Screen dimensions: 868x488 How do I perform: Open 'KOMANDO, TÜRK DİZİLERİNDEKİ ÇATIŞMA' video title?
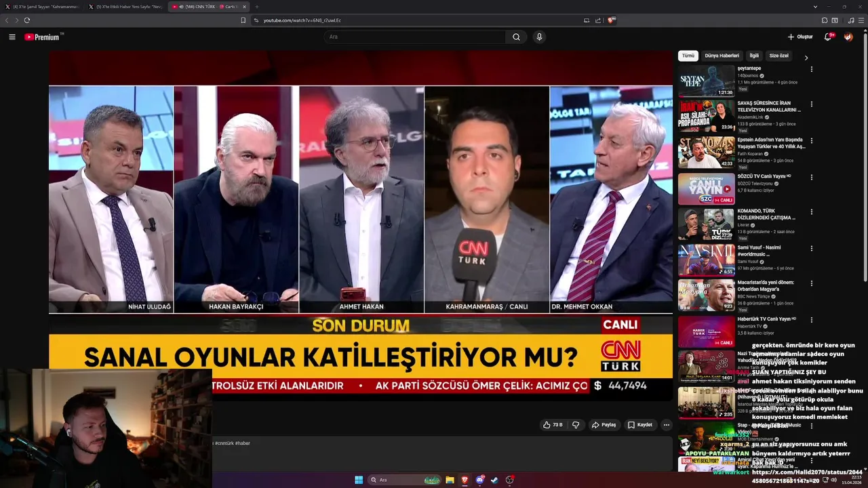coord(767,214)
